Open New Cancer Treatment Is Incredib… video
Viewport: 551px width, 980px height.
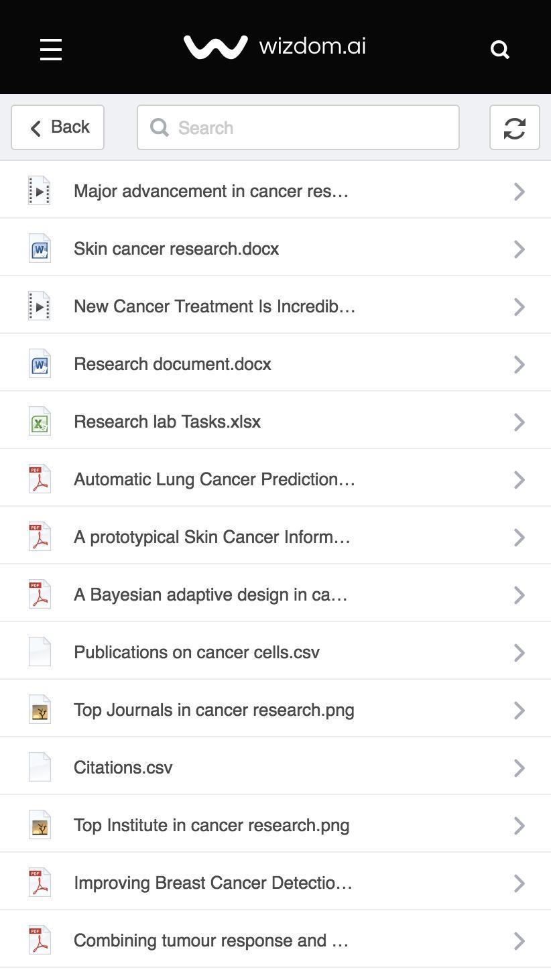215,306
